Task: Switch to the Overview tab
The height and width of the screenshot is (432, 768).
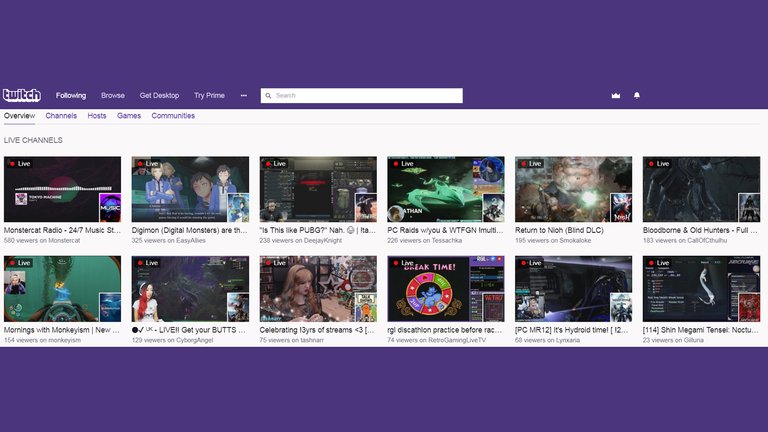Action: 20,116
